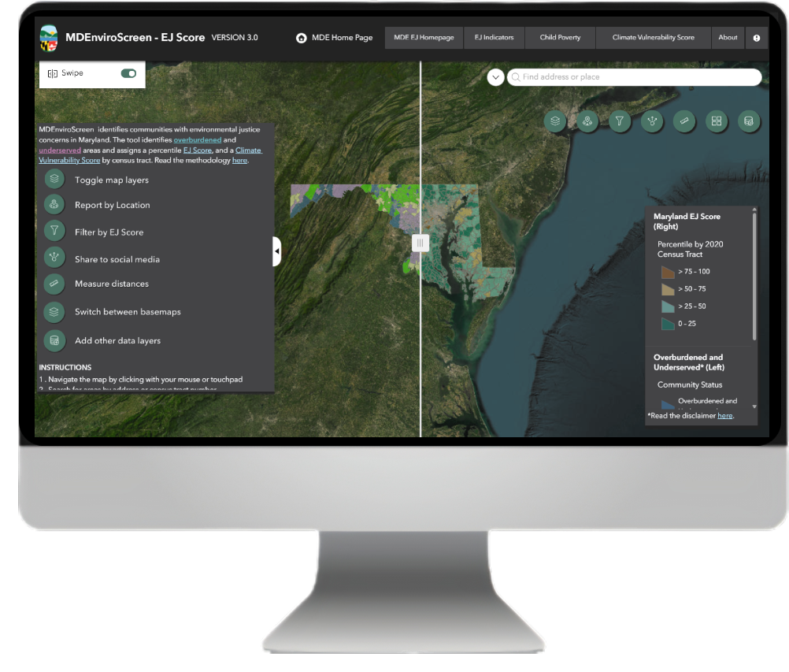Expand the search source dropdown chevron

495,77
